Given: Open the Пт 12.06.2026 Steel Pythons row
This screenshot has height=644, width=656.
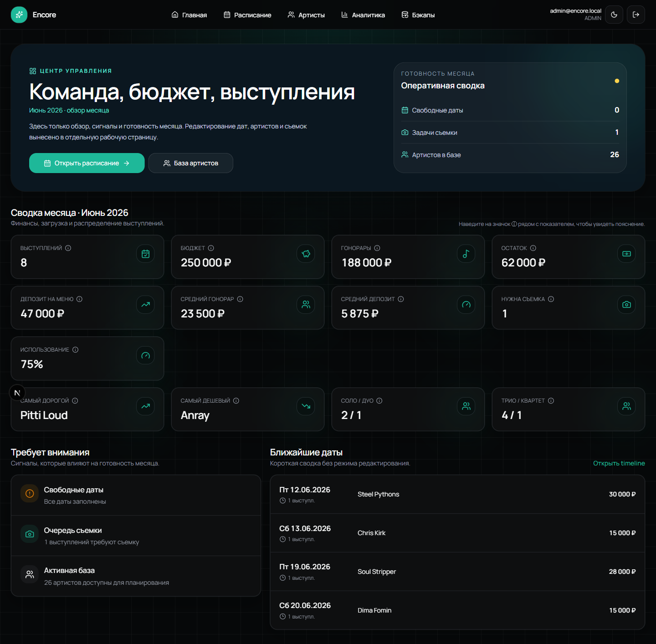Looking at the screenshot, I should [x=457, y=495].
